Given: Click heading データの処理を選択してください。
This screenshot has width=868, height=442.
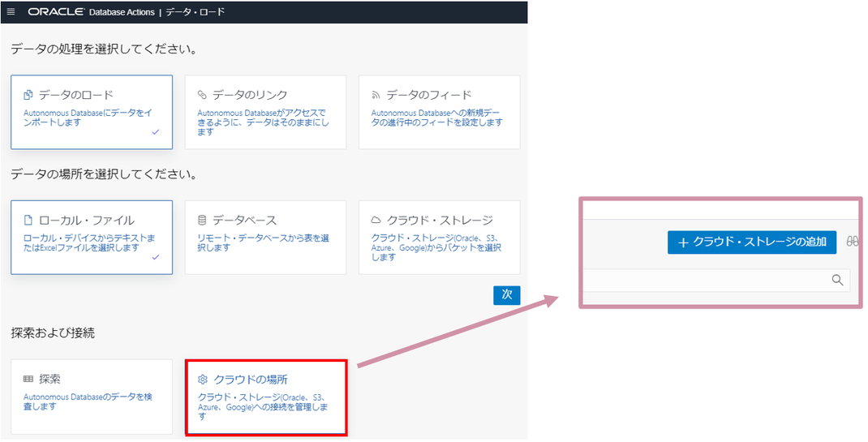Looking at the screenshot, I should point(104,49).
